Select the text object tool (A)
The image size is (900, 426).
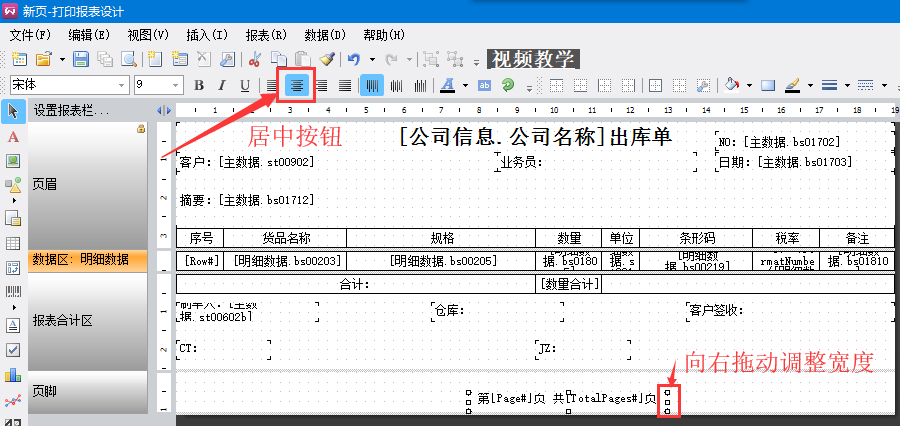tap(13, 136)
